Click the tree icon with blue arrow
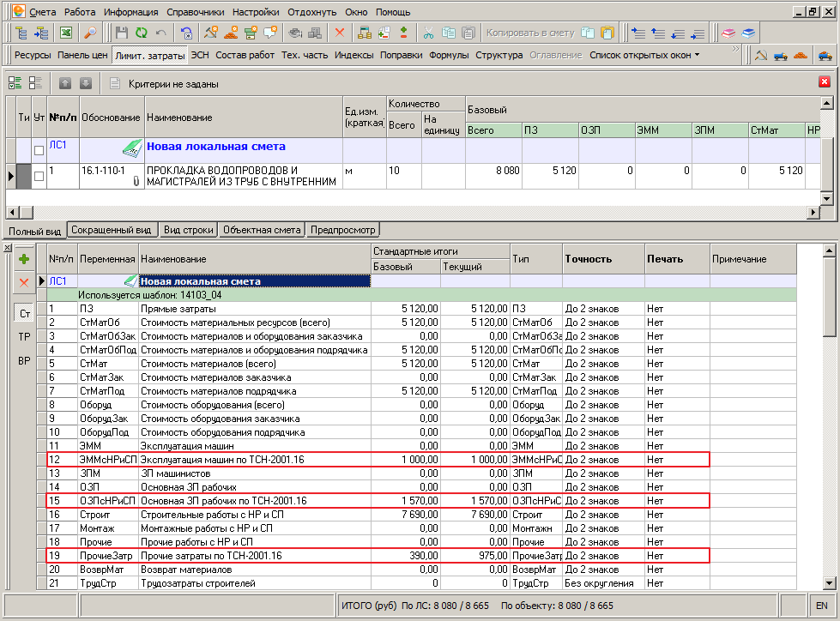 click(41, 33)
